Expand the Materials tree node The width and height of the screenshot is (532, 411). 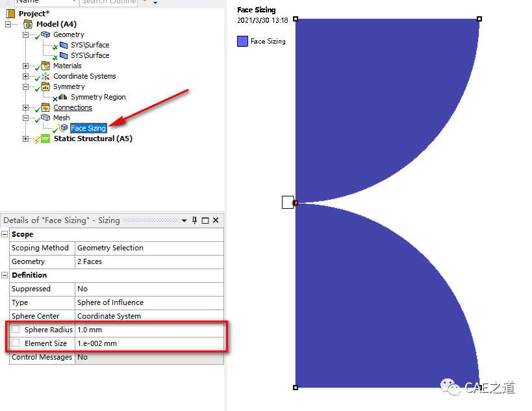[x=25, y=66]
